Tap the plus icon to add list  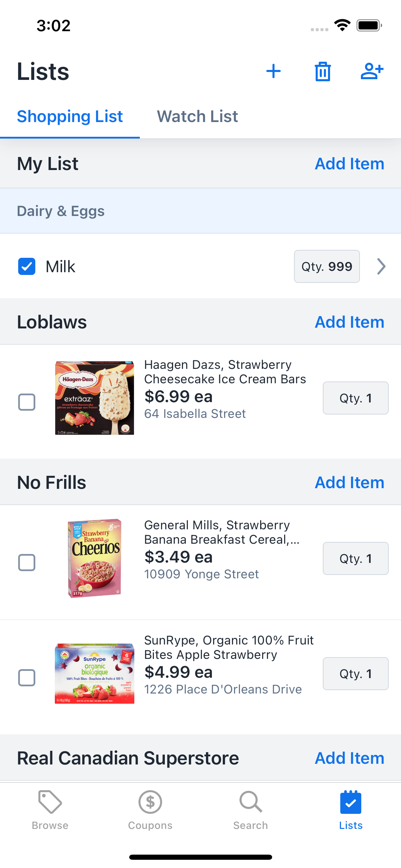click(x=273, y=71)
